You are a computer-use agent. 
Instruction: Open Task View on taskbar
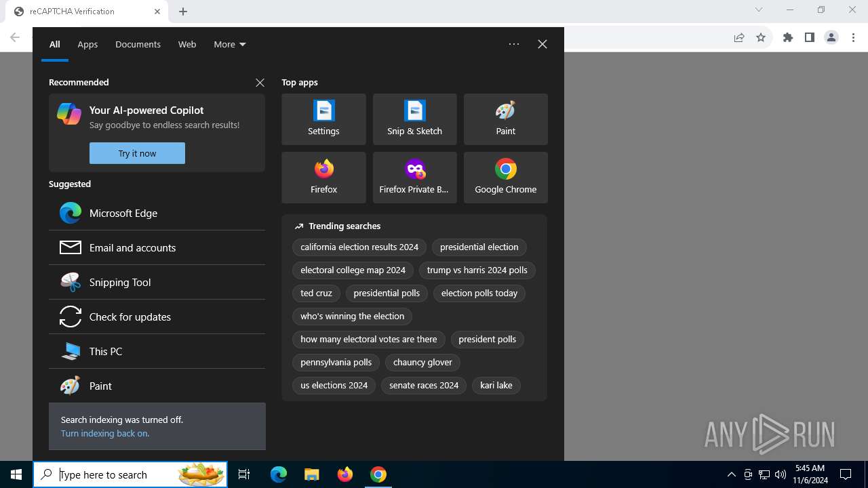(244, 474)
